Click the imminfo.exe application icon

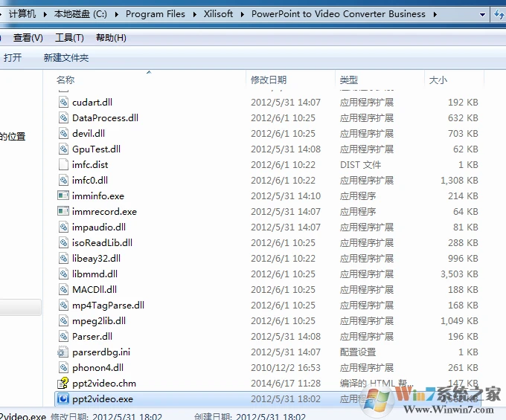click(63, 196)
